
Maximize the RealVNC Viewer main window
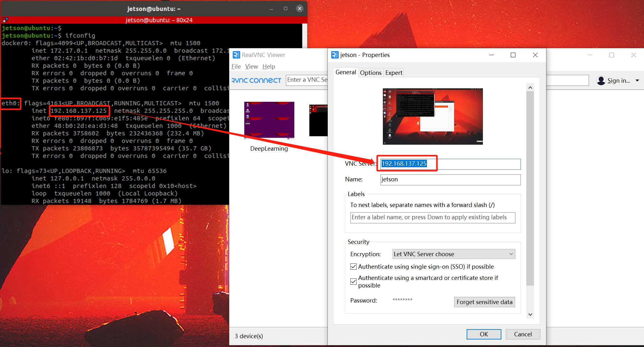(x=611, y=55)
